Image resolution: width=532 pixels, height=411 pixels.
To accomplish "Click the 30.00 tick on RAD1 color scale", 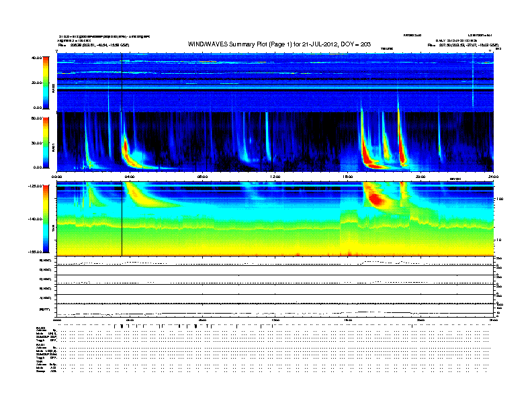I will coord(36,143).
